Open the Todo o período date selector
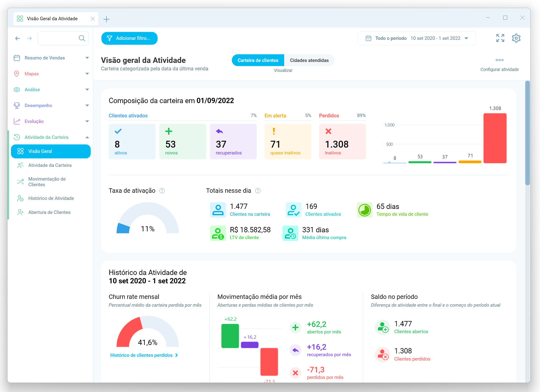This screenshot has width=540, height=392. (417, 38)
